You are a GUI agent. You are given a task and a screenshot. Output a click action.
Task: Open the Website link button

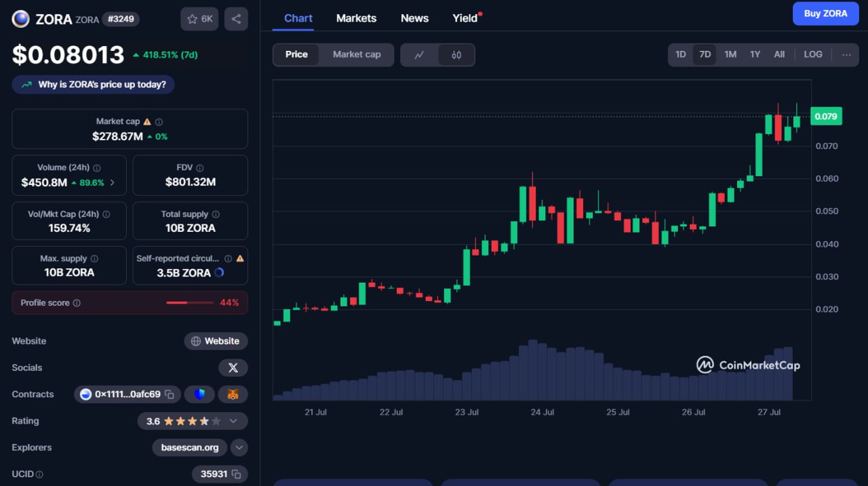216,341
